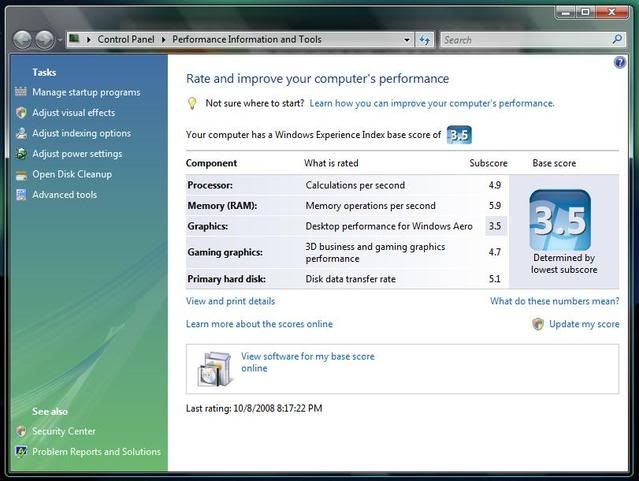Open Security Center under See also
This screenshot has height=481, width=639.
pos(64,431)
